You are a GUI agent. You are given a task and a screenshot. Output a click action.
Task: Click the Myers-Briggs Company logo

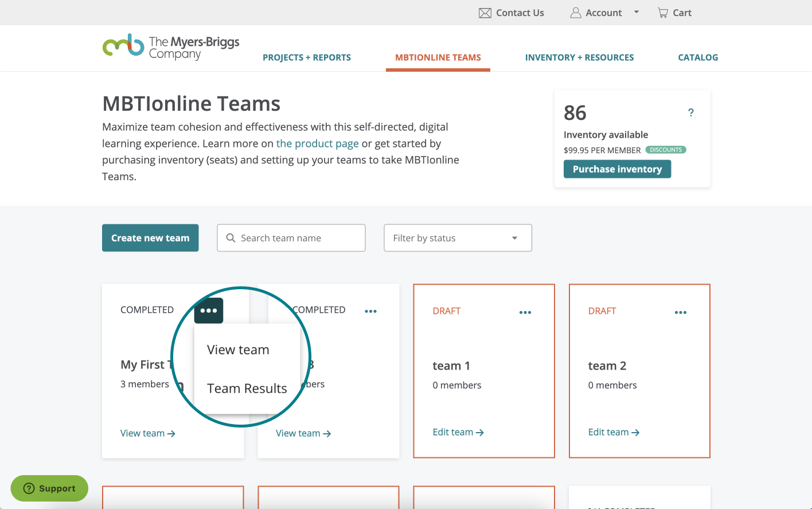(x=171, y=46)
